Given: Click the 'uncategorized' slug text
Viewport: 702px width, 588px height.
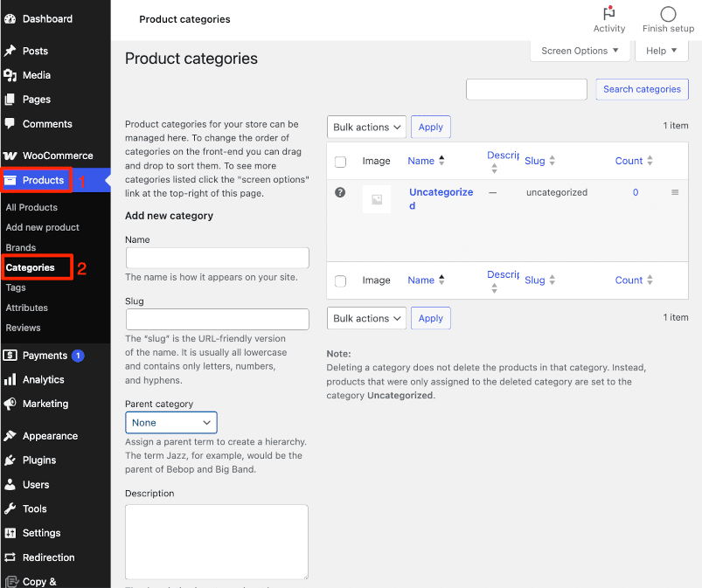Looking at the screenshot, I should pos(557,192).
